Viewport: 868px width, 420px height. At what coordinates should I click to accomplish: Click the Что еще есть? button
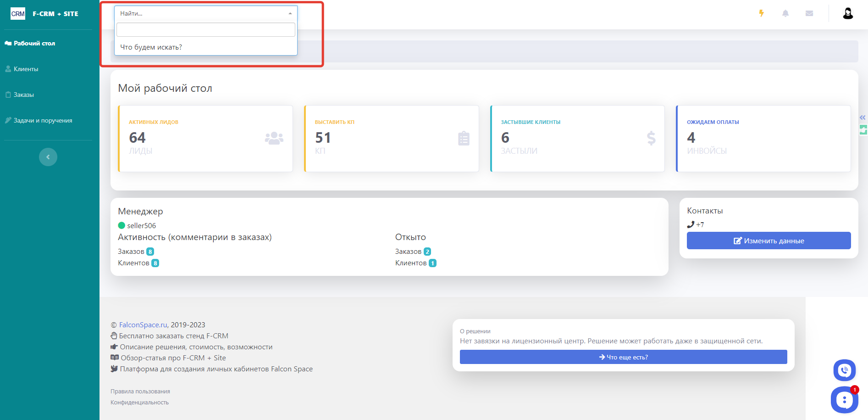pyautogui.click(x=623, y=357)
